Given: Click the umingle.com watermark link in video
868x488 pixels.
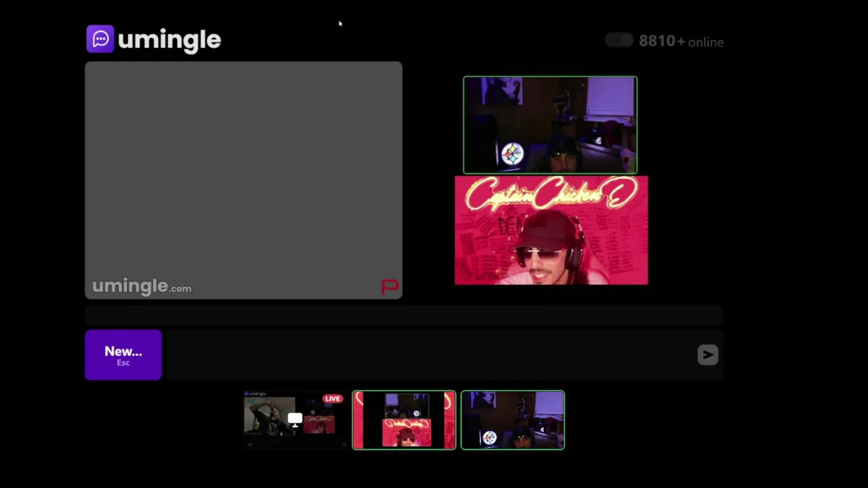Looking at the screenshot, I should point(142,287).
